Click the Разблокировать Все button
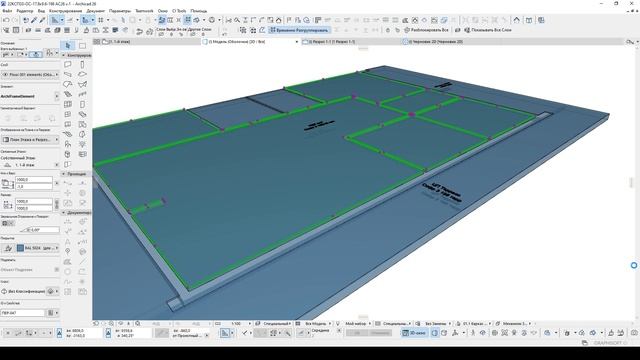640x360 pixels. 426,30
